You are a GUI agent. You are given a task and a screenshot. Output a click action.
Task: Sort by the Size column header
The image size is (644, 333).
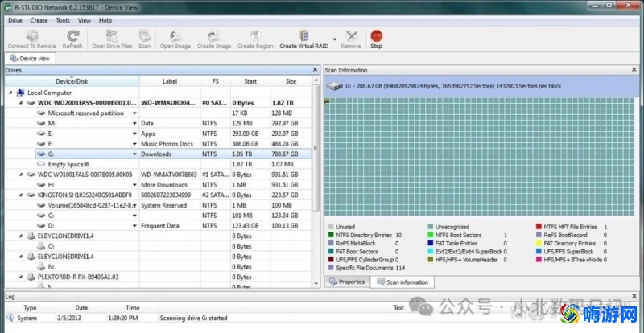[291, 81]
